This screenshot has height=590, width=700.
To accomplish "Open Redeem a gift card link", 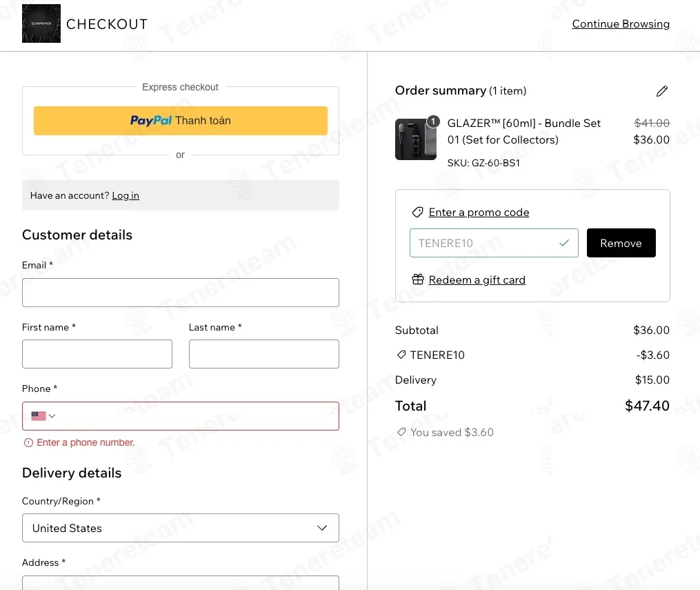I will click(477, 279).
